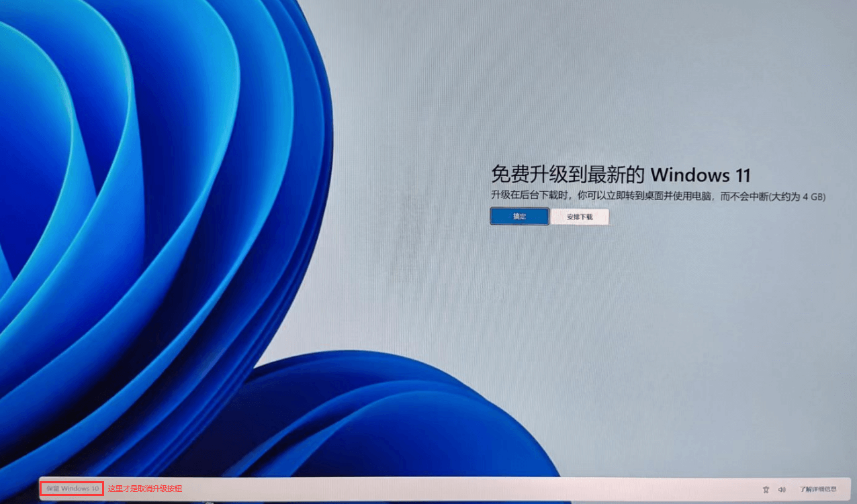Click the blank gray area above the heading

604,87
